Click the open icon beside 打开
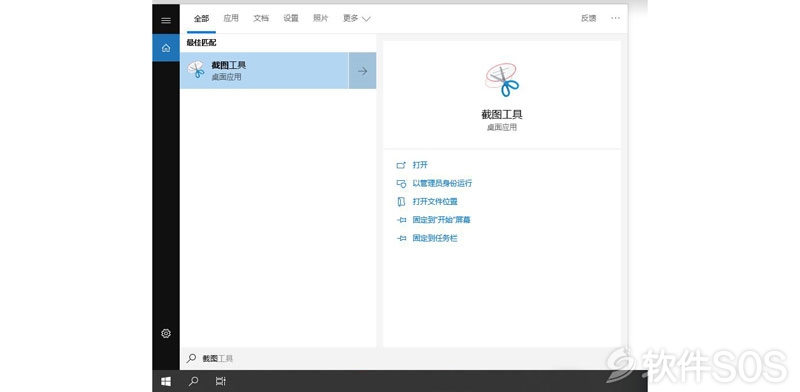Image resolution: width=800 pixels, height=392 pixels. (x=401, y=165)
